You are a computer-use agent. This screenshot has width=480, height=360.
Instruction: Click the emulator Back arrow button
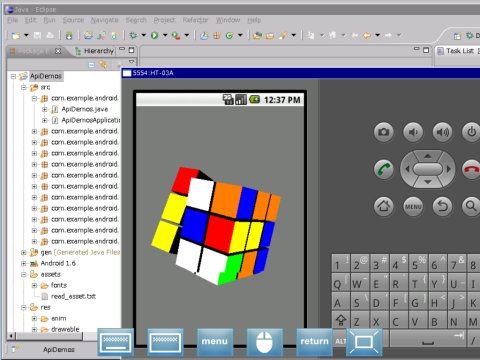[442, 206]
